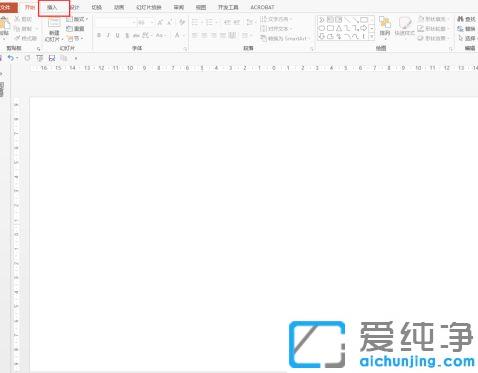
Task: Open 形状填充 (Shape Fill) color options
Action: point(433,19)
